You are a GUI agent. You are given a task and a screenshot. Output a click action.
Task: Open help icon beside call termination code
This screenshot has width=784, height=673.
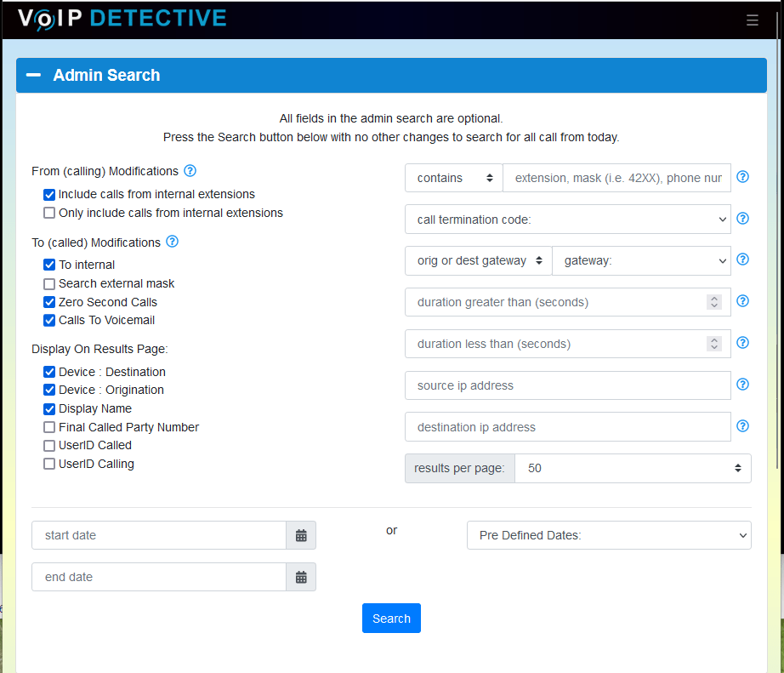click(x=742, y=218)
